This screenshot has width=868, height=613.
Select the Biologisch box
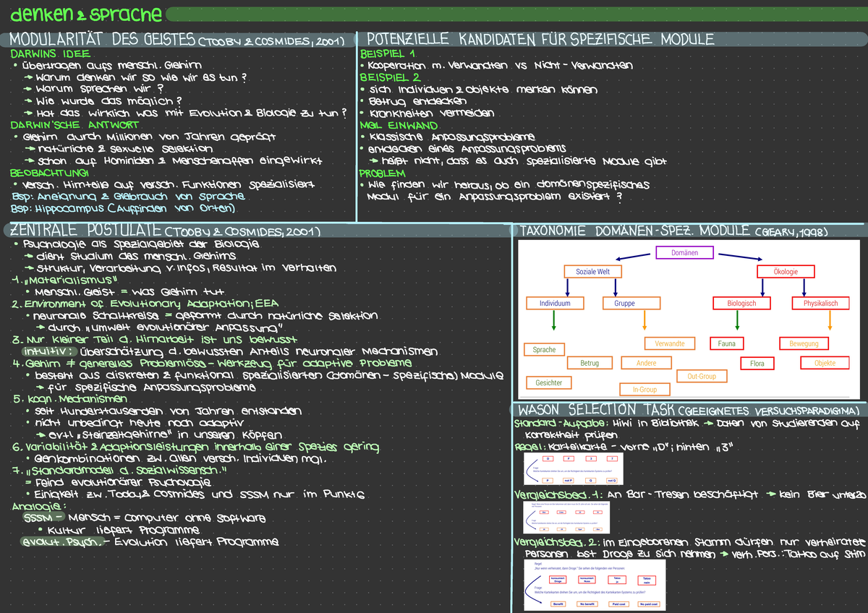click(741, 304)
